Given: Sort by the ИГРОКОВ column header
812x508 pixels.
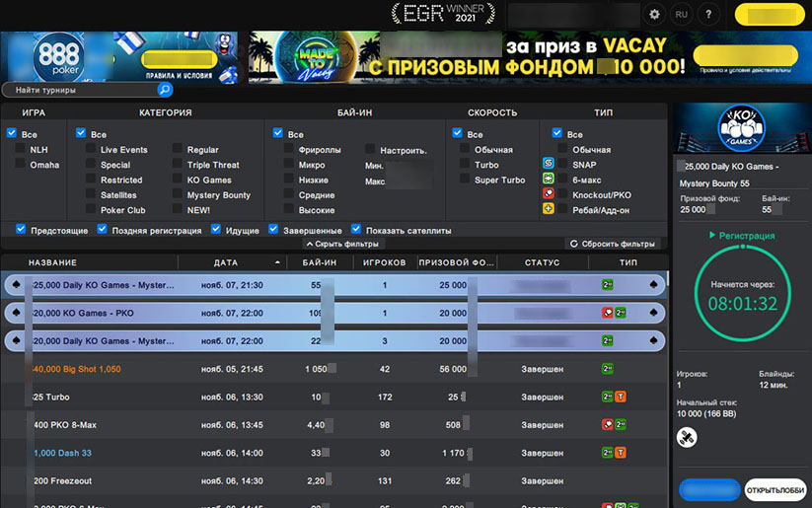Looking at the screenshot, I should pyautogui.click(x=384, y=262).
